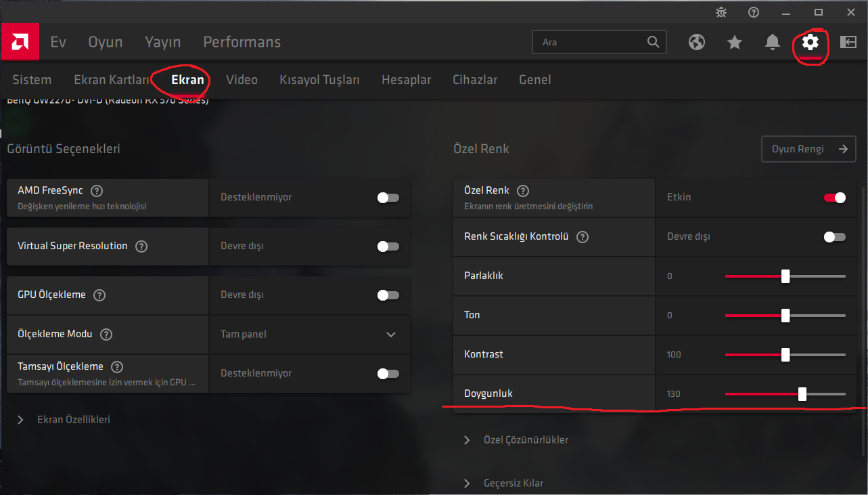Click the Ton slider handle
Screen dimensions: 868x495
click(785, 316)
